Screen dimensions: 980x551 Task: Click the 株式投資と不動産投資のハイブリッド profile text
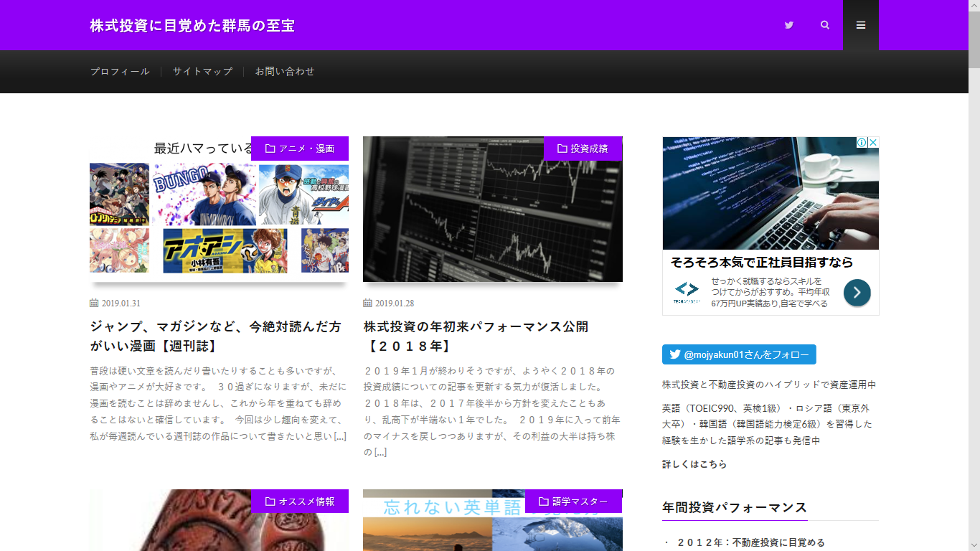coord(769,385)
